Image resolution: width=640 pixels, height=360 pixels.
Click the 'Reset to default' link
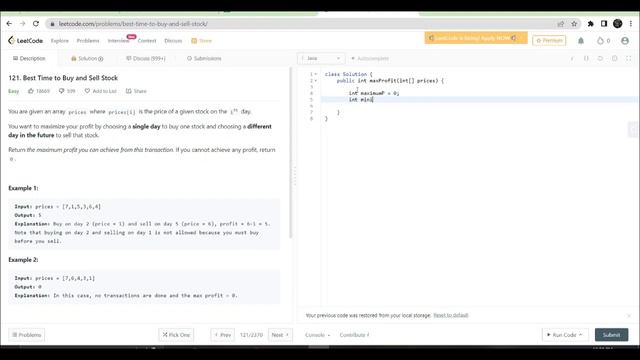[451, 315]
